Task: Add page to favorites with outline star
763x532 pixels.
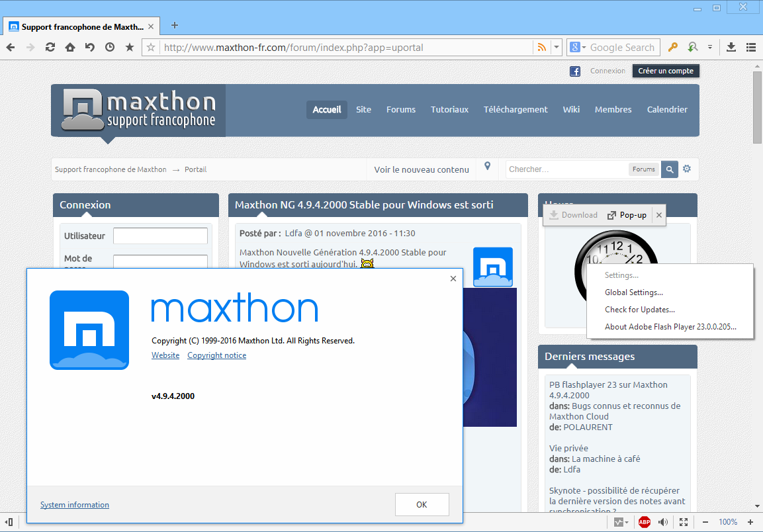Action: 151,47
